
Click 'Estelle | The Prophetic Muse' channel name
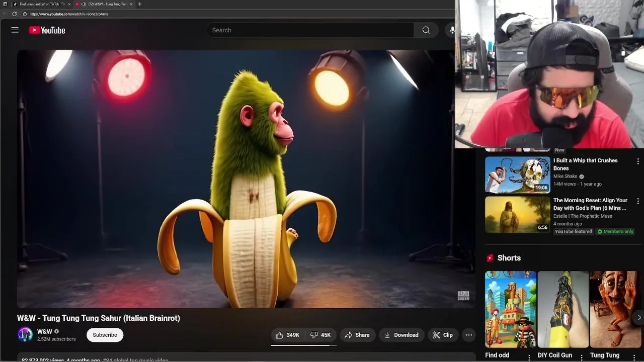[583, 216]
